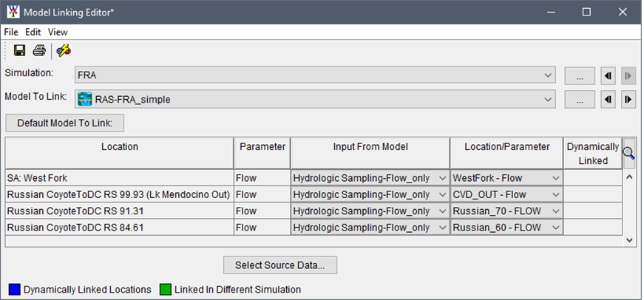
Task: Click the lightning link icon in toolbar
Action: pos(64,50)
